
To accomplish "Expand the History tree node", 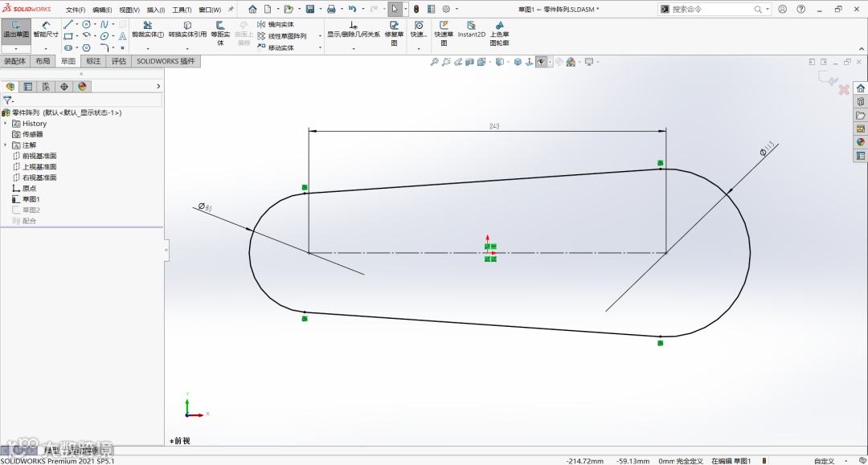I will coord(6,124).
